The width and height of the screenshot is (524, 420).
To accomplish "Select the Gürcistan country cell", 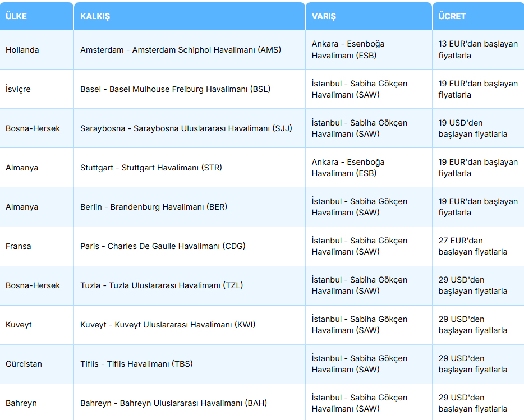I will (x=24, y=364).
